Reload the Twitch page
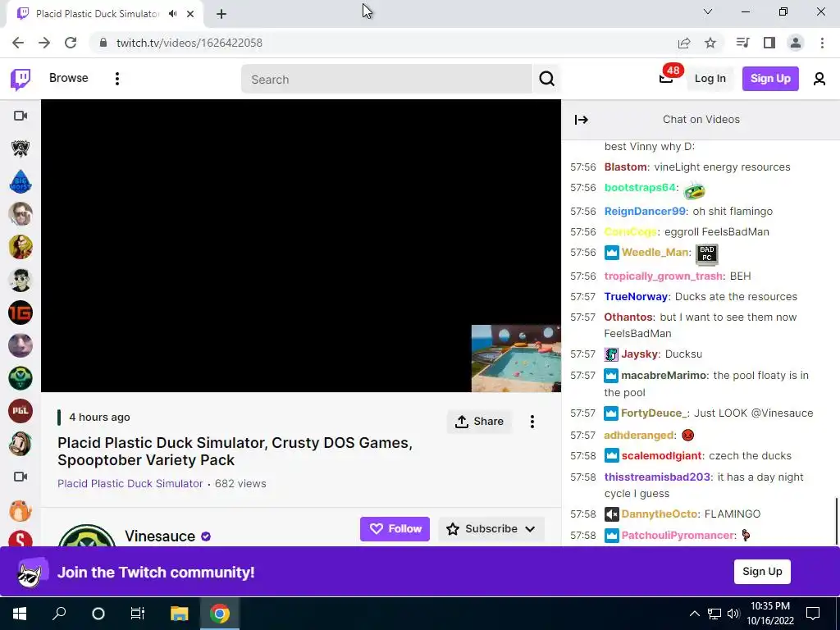 point(71,43)
